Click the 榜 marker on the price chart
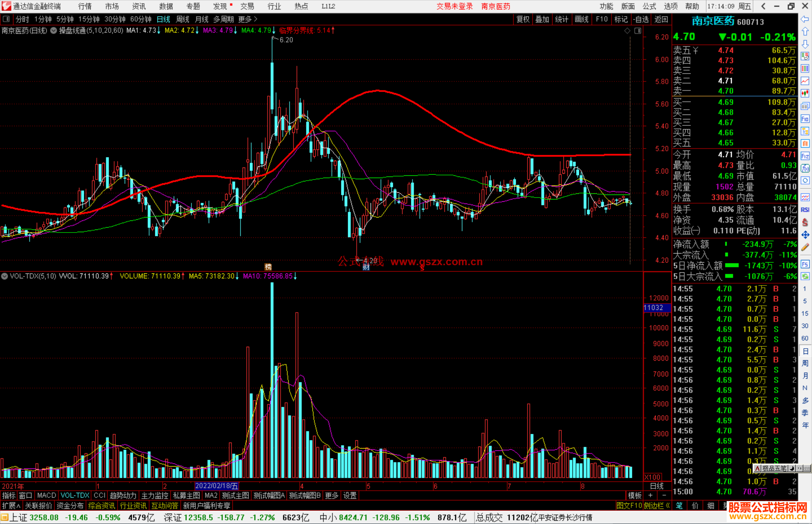This screenshot has width=812, height=524. [268, 267]
